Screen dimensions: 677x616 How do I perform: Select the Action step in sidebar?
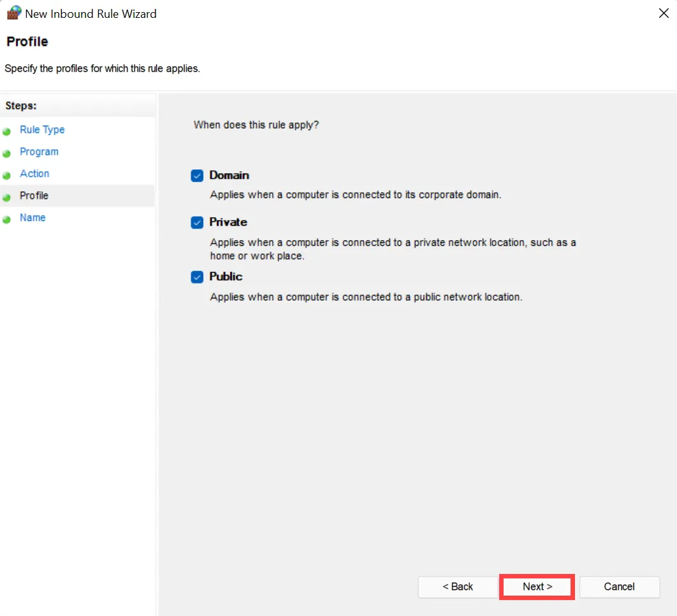(x=34, y=173)
